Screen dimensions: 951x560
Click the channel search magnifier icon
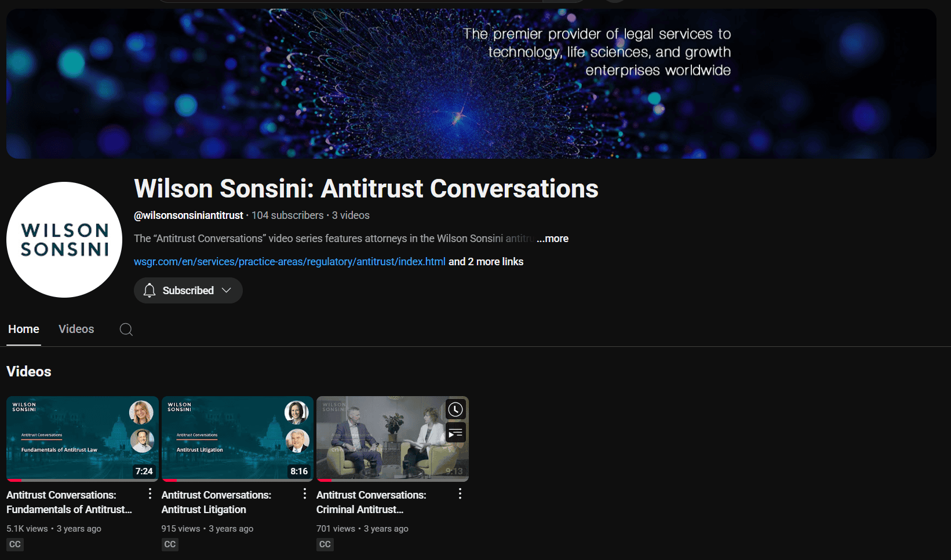pyautogui.click(x=126, y=330)
